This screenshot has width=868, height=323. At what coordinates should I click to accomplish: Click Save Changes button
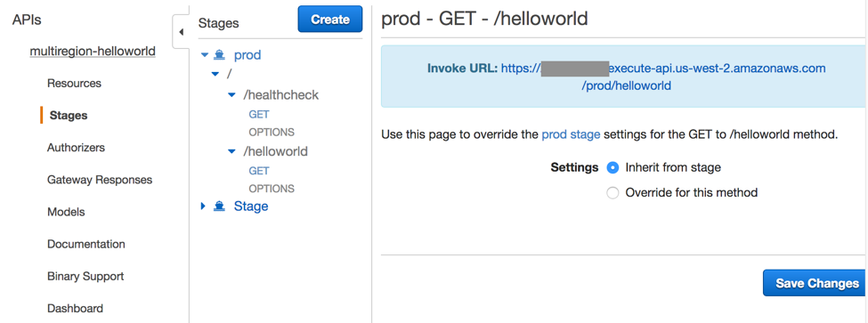click(x=815, y=283)
